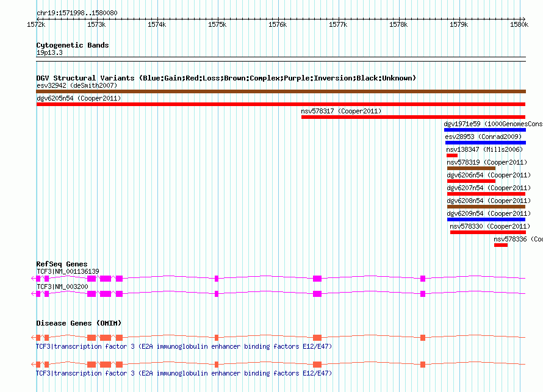The image size is (543, 392).
Task: Click the 19p13.3 band label
Action: 49,52
